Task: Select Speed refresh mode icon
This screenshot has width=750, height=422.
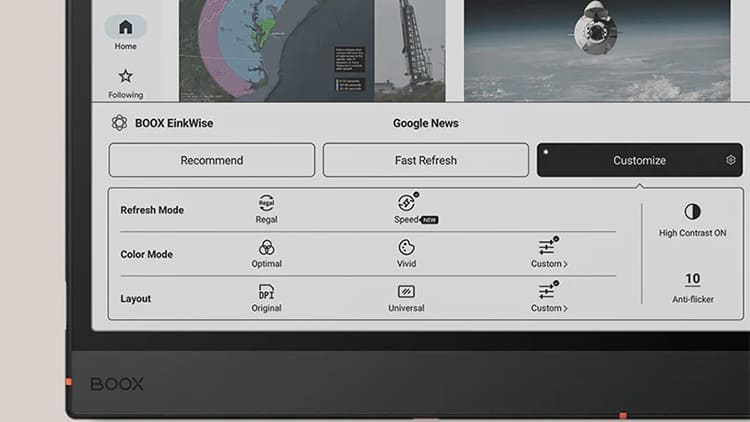Action: pyautogui.click(x=407, y=204)
